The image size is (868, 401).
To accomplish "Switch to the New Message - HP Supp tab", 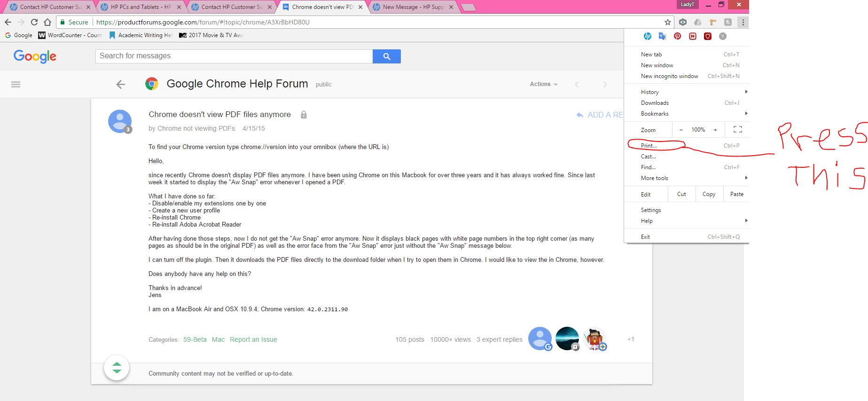I will (413, 7).
